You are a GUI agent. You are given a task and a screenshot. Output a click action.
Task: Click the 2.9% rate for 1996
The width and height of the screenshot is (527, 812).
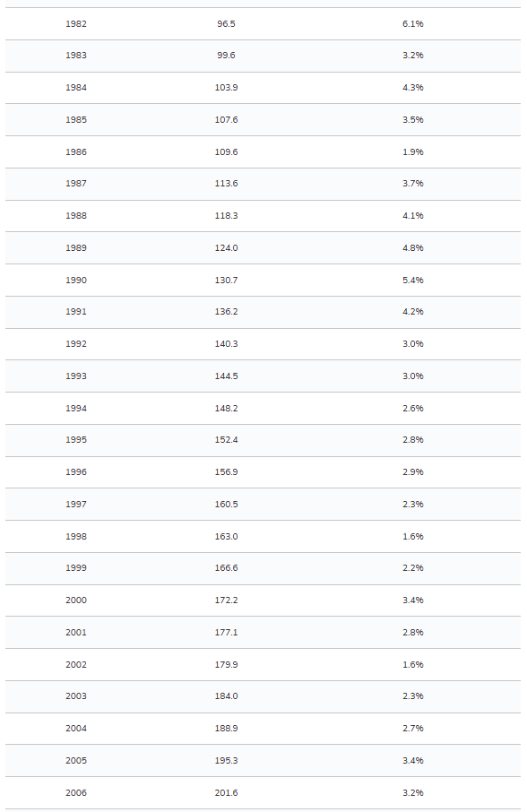412,471
